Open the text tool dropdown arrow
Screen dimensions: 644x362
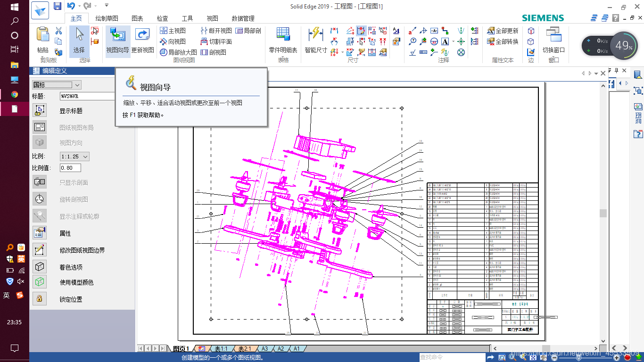tap(453, 41)
